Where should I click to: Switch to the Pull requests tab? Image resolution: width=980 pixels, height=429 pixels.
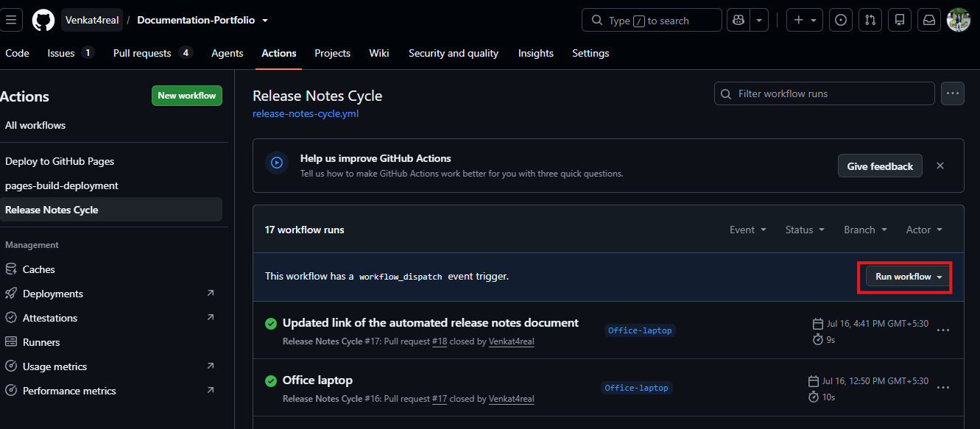coord(153,53)
